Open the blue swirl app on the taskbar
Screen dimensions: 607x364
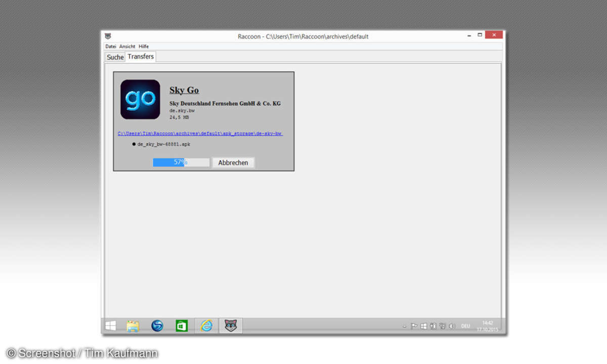click(x=157, y=326)
